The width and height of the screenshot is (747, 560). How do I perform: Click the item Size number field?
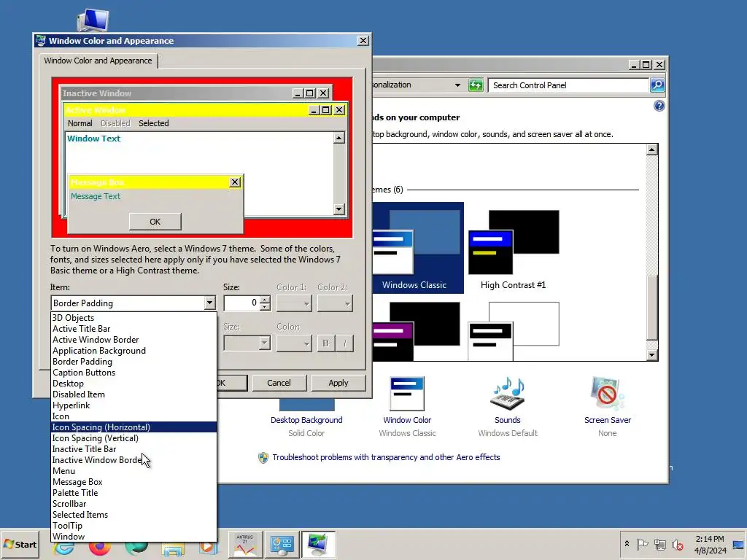241,303
